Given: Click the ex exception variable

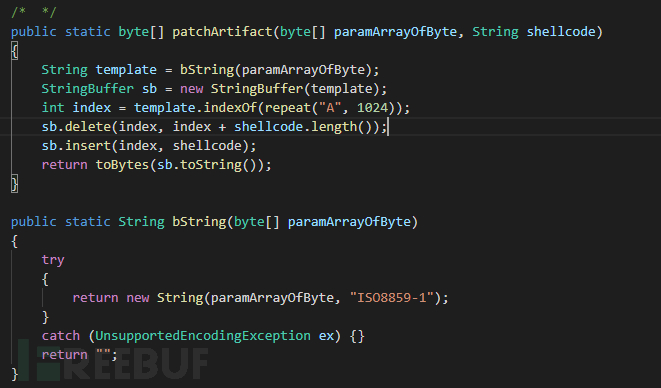Looking at the screenshot, I should click(x=326, y=336).
